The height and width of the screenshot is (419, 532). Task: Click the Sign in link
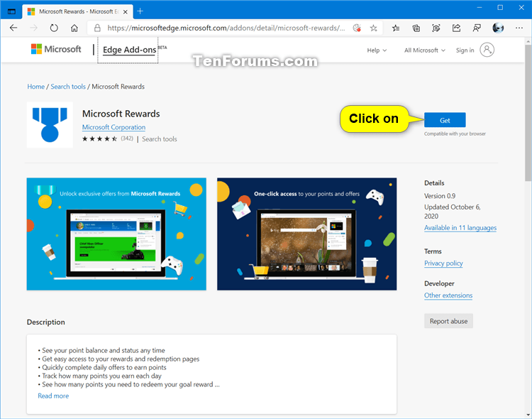[465, 50]
